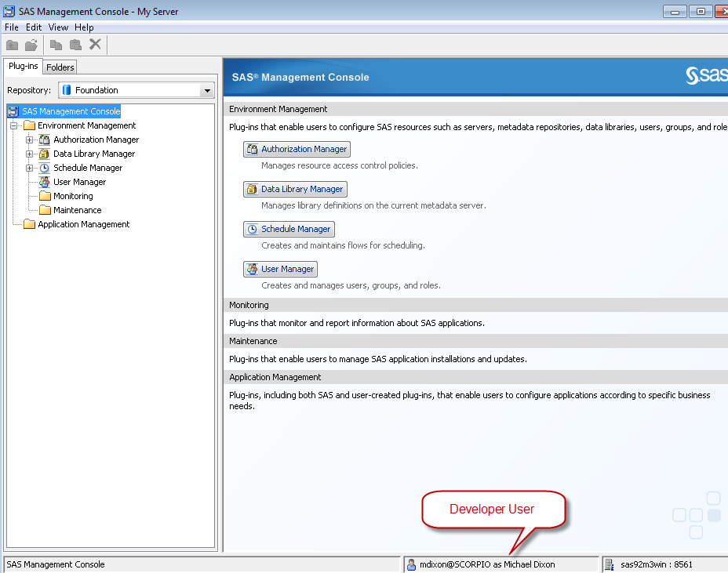728x573 pixels.
Task: Select Authorization Manager tree label
Action: click(x=96, y=140)
